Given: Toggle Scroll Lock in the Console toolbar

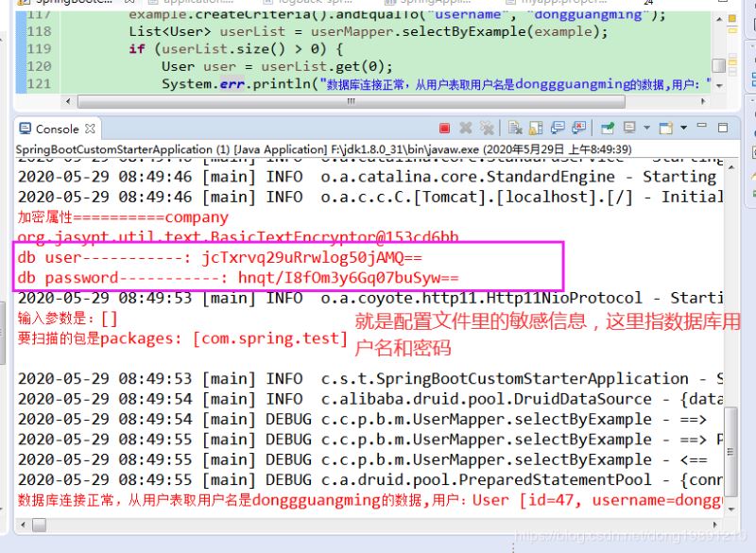Looking at the screenshot, I should tap(536, 129).
